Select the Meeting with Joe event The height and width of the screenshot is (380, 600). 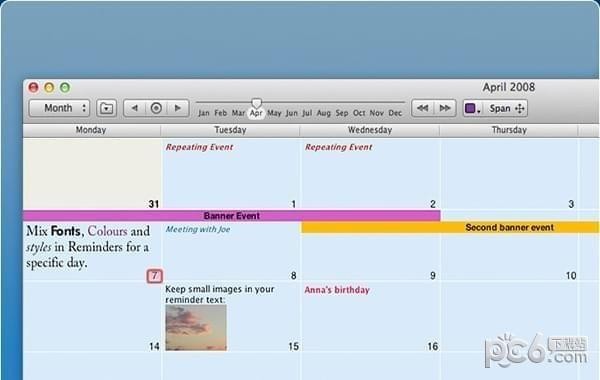coord(198,229)
